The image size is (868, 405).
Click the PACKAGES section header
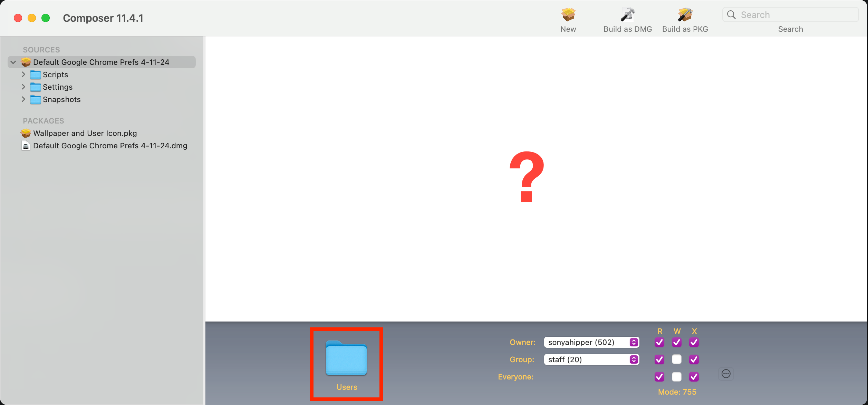(44, 121)
